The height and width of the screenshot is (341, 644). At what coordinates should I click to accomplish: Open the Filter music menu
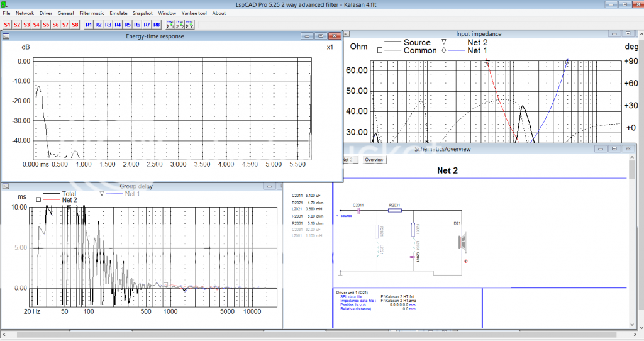(92, 13)
